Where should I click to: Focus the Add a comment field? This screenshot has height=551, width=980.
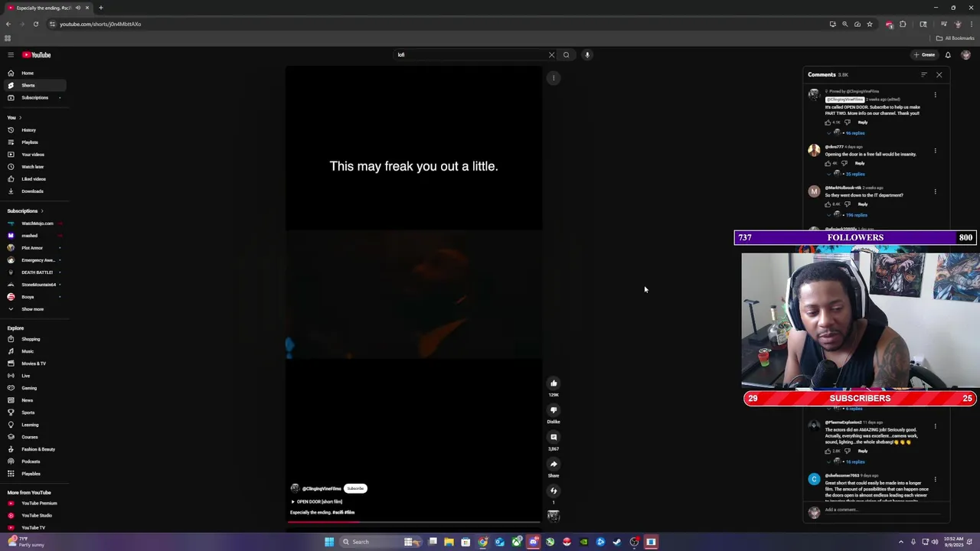coord(884,510)
